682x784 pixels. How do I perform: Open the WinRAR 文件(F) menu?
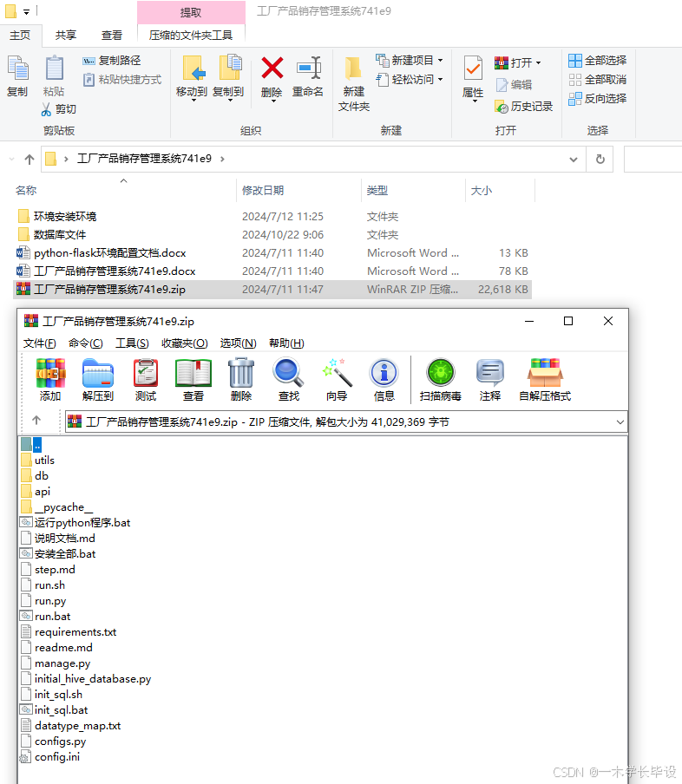tap(40, 343)
